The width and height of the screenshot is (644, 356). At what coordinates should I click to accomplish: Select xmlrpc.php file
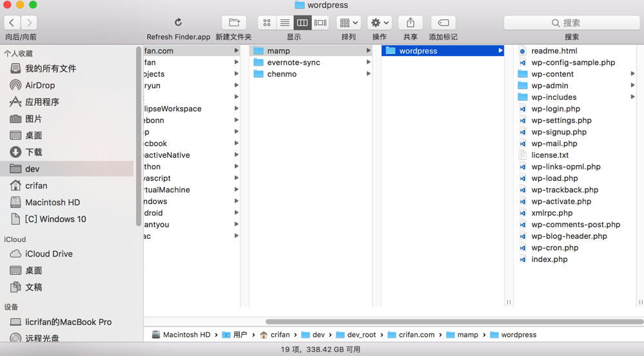[x=552, y=213]
